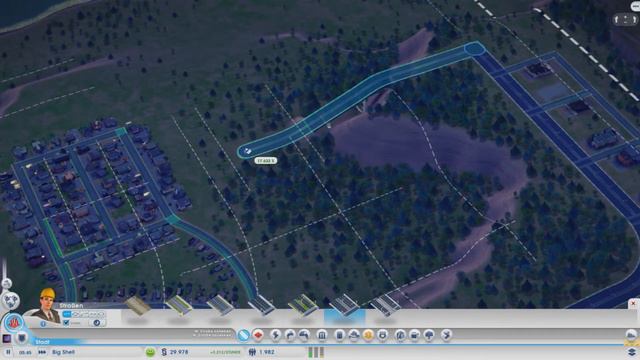This screenshot has width=640, height=360.
Task: Close the roads panel with red X
Action: [633, 304]
